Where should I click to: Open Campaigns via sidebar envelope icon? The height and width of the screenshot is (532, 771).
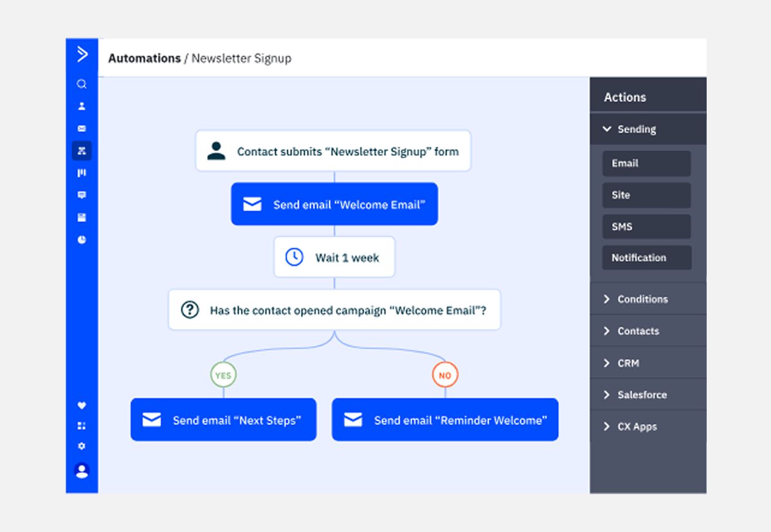click(82, 128)
